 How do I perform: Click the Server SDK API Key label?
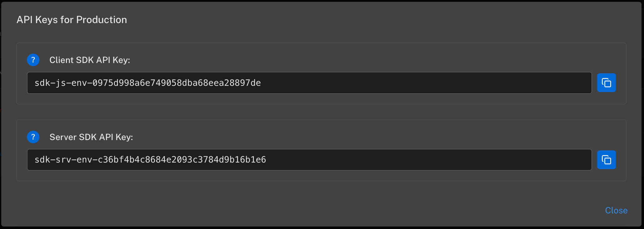coord(91,137)
